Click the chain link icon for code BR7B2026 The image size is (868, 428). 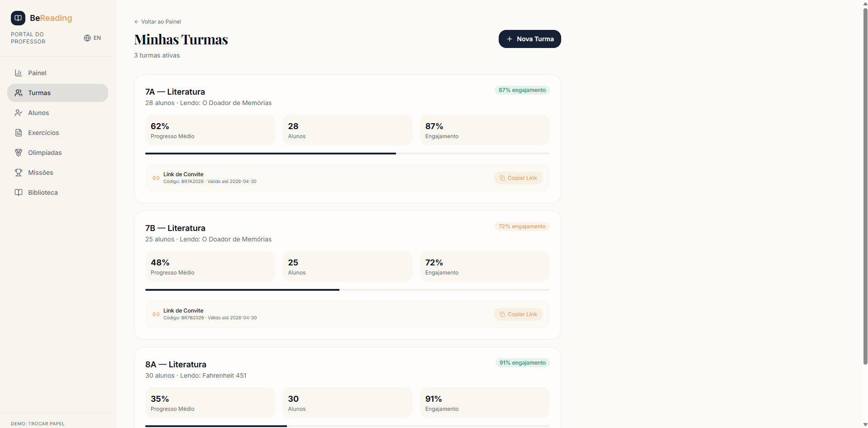click(x=156, y=314)
